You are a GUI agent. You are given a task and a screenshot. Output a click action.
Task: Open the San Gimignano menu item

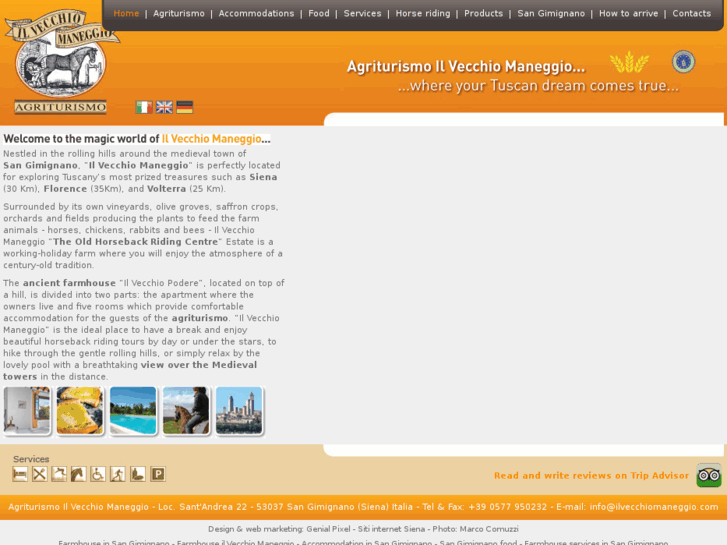click(551, 13)
